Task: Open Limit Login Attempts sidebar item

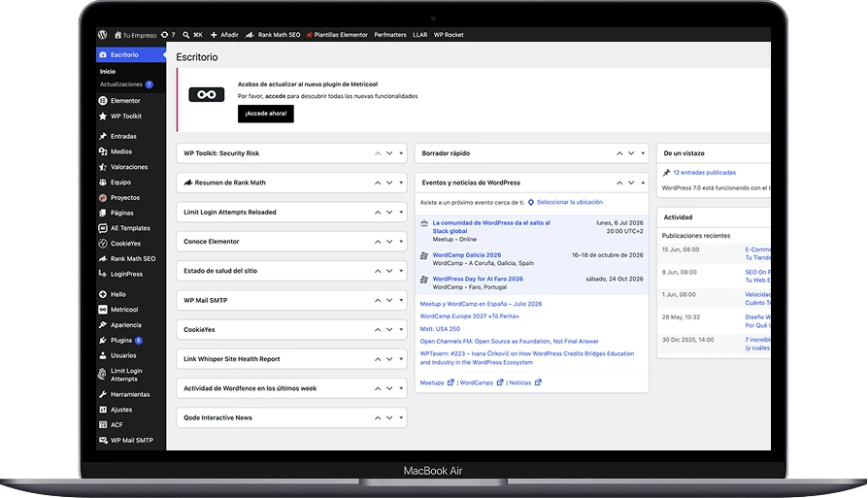Action: [131, 375]
